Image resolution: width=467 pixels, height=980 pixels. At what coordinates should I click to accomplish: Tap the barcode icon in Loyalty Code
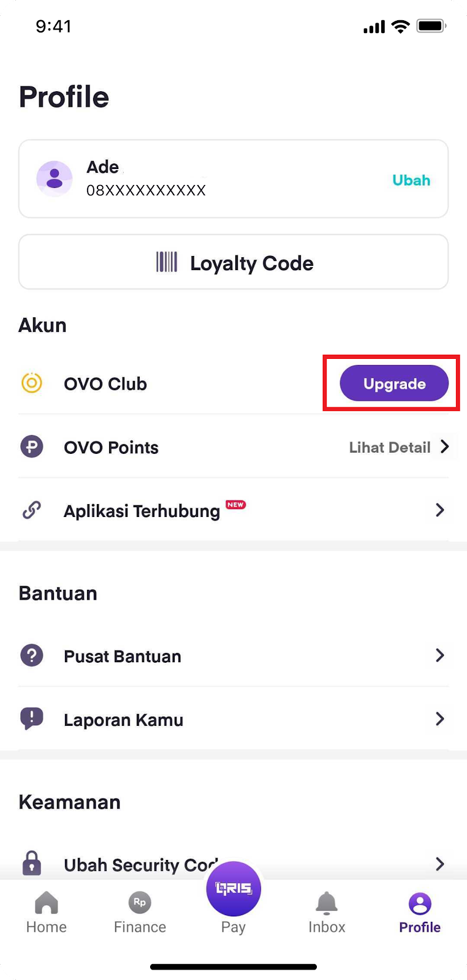click(167, 262)
